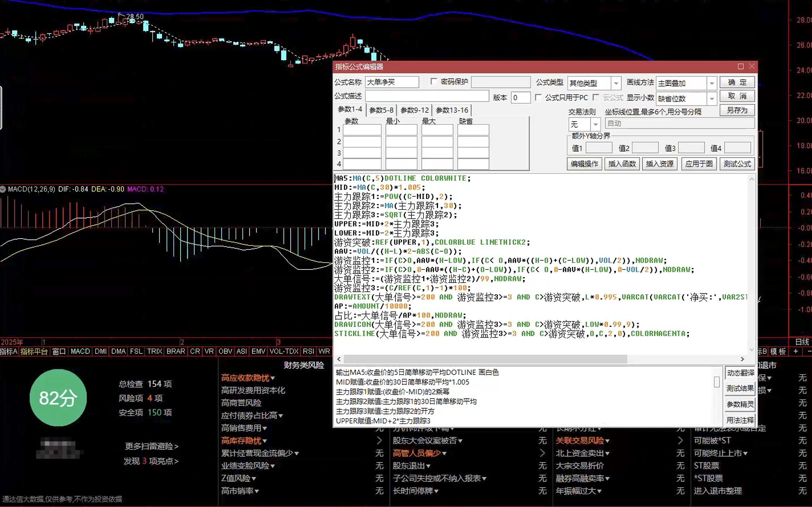The height and width of the screenshot is (507, 812).
Task: Click the 编辑操作 button
Action: [x=584, y=164]
